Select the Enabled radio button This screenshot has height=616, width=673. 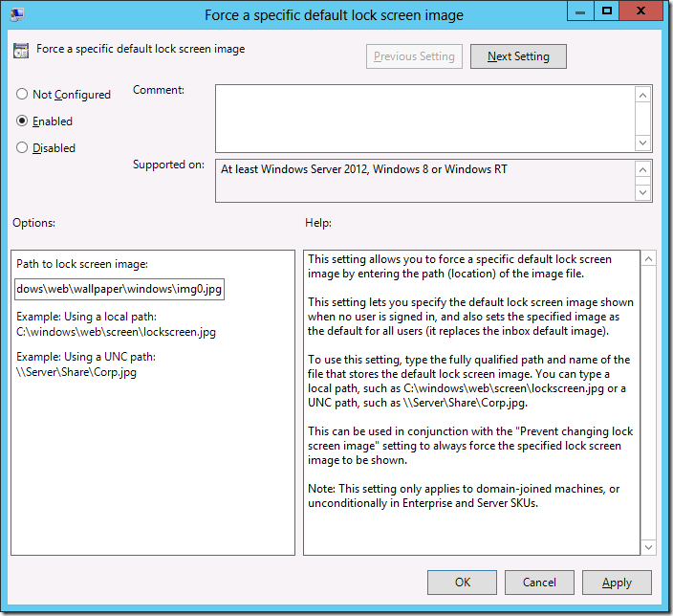pos(22,121)
